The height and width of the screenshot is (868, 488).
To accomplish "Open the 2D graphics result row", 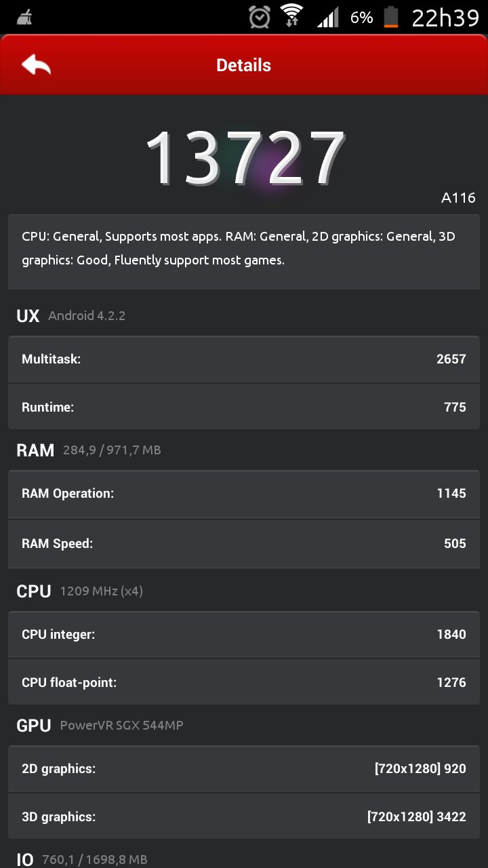I will click(244, 769).
